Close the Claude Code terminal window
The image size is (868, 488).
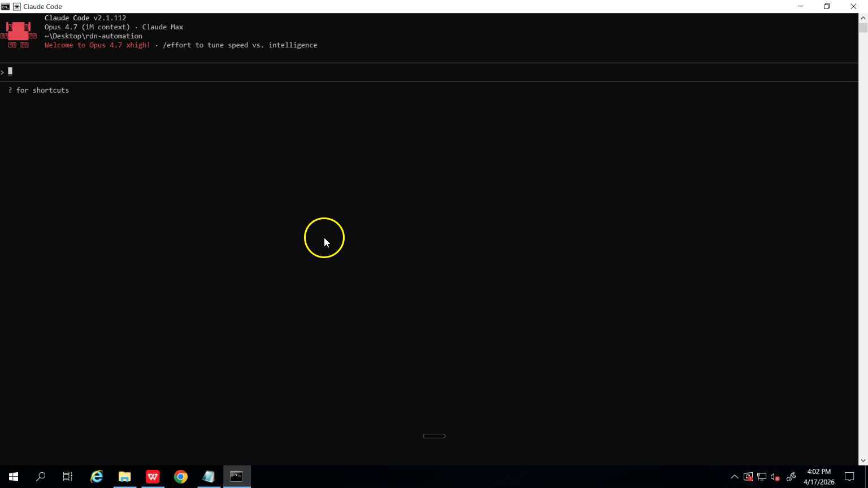(853, 6)
